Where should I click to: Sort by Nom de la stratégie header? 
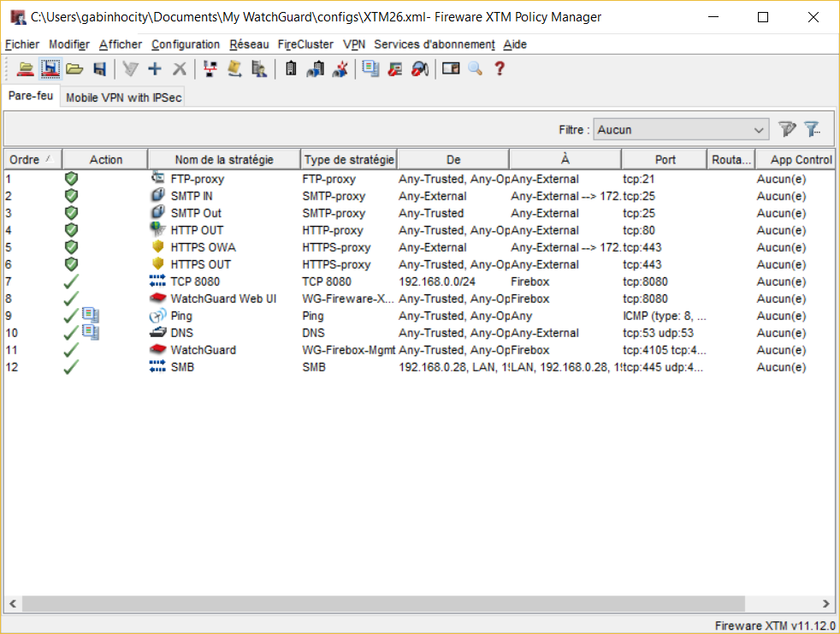[224, 160]
